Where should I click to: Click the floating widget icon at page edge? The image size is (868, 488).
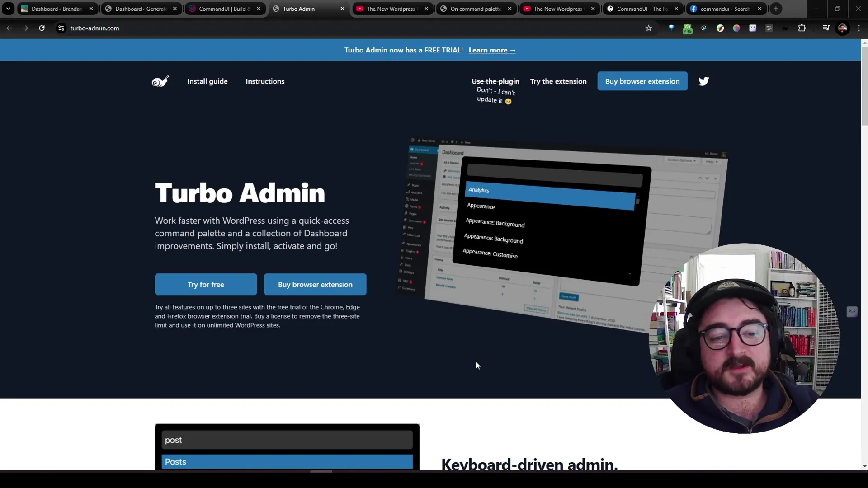852,312
